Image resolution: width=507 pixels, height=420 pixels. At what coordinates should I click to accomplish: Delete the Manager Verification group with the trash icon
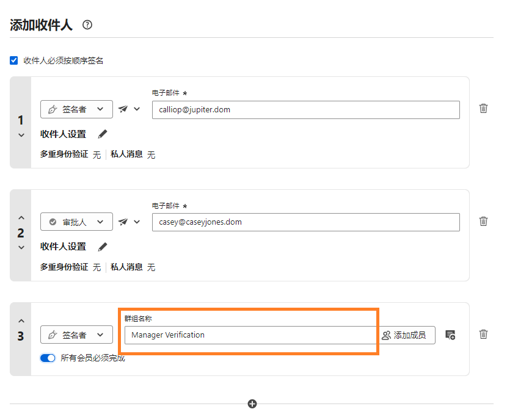tap(483, 335)
